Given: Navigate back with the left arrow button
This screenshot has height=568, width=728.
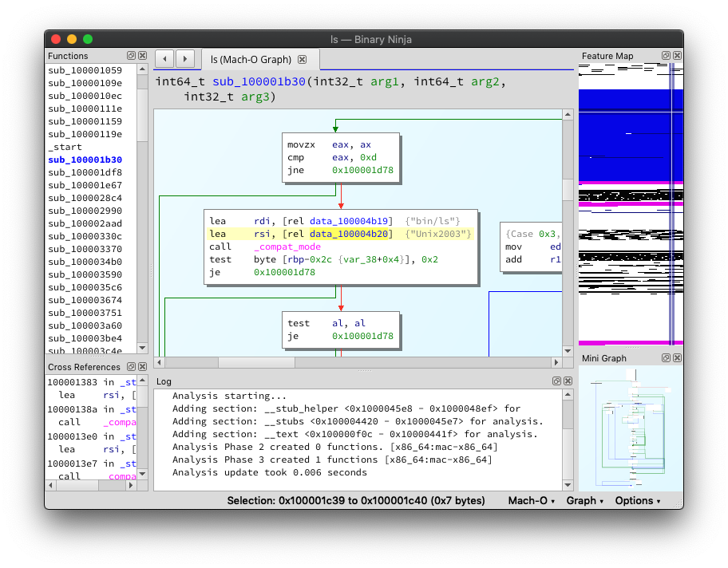Looking at the screenshot, I should pos(164,58).
